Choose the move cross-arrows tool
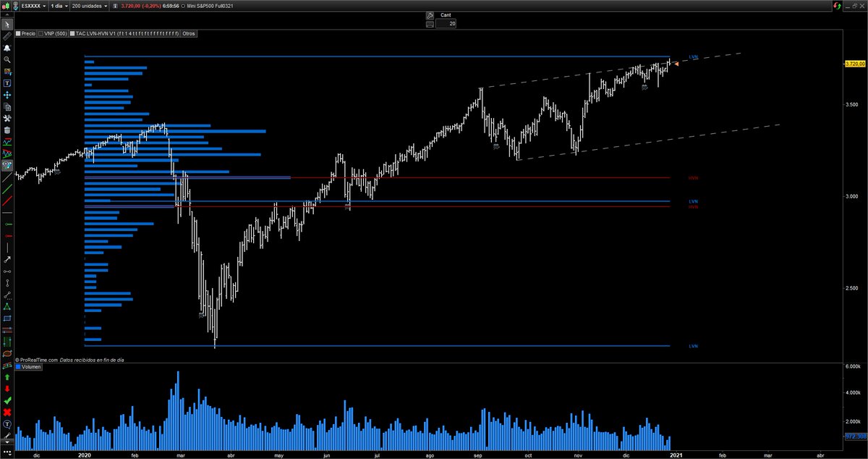Viewport: 868px width, 459px height. [x=7, y=95]
